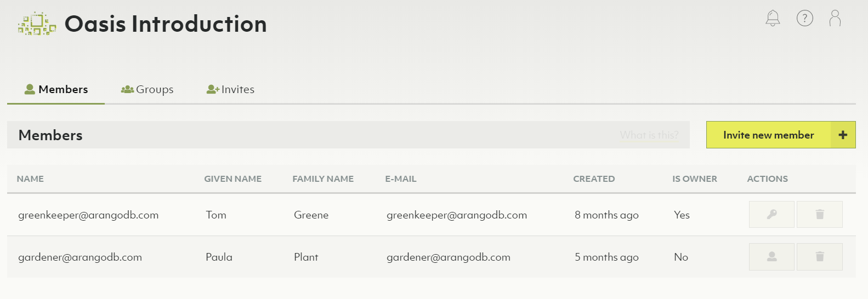Delete member gardener using trash icon
The width and height of the screenshot is (868, 299).
click(x=819, y=256)
